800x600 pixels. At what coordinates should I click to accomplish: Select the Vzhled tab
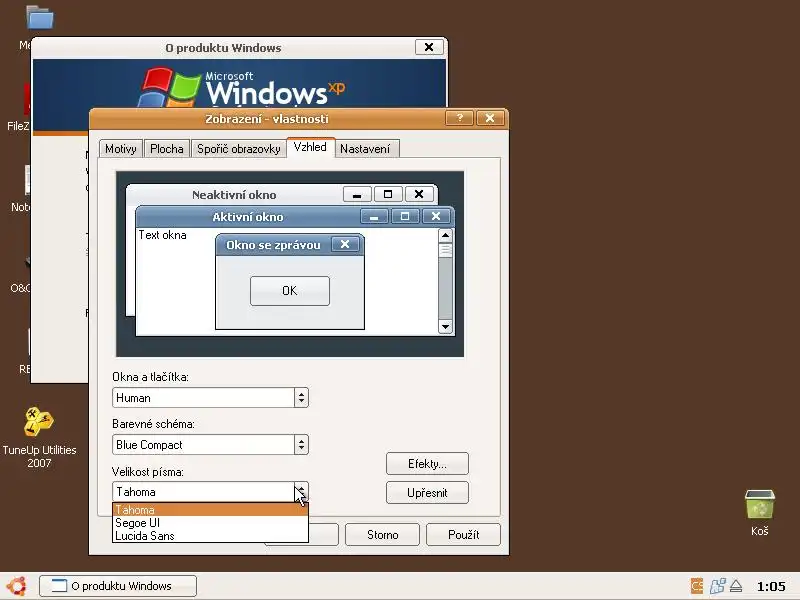pyautogui.click(x=310, y=147)
